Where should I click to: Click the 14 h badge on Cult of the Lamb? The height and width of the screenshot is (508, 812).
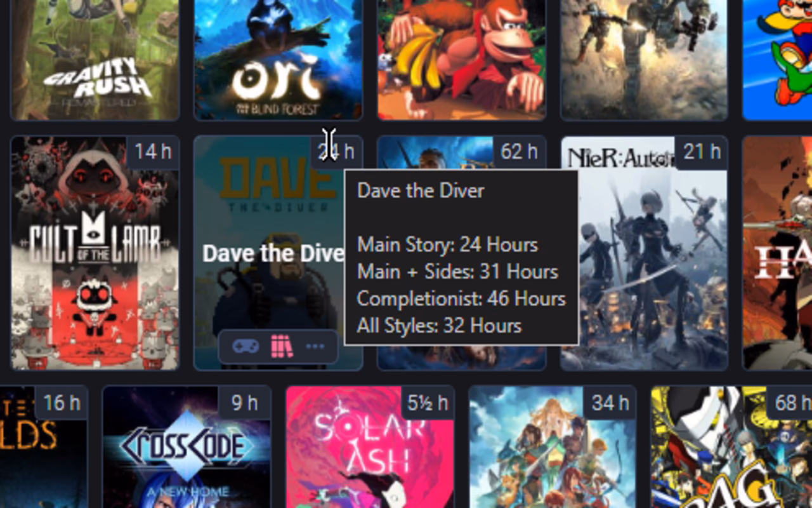(153, 152)
